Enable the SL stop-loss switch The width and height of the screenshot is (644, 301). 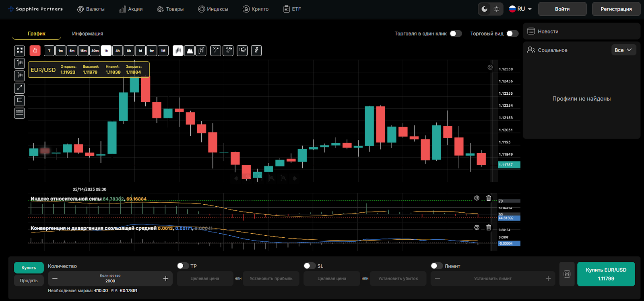pyautogui.click(x=310, y=266)
